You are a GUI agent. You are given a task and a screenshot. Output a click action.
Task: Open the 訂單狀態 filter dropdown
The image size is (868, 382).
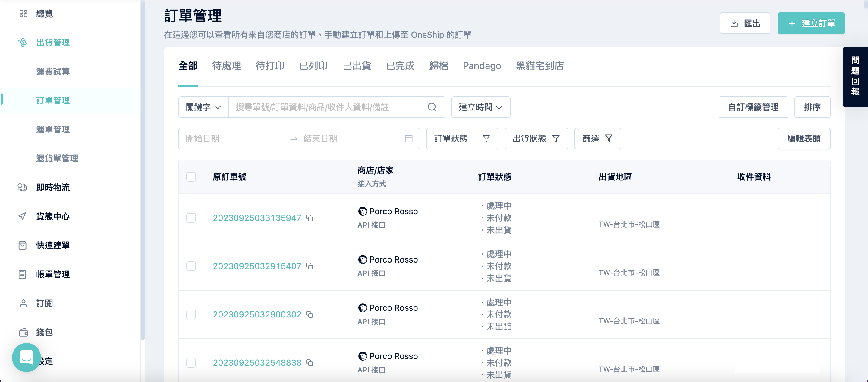(x=462, y=139)
